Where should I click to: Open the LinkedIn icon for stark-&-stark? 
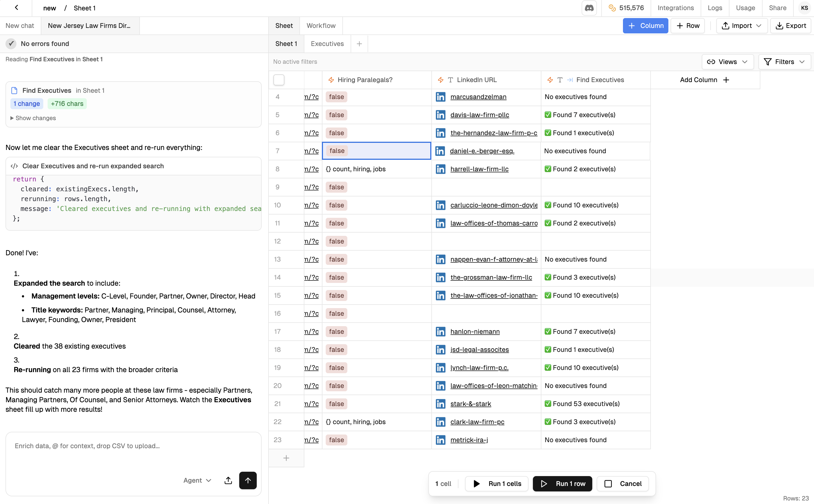coord(440,404)
